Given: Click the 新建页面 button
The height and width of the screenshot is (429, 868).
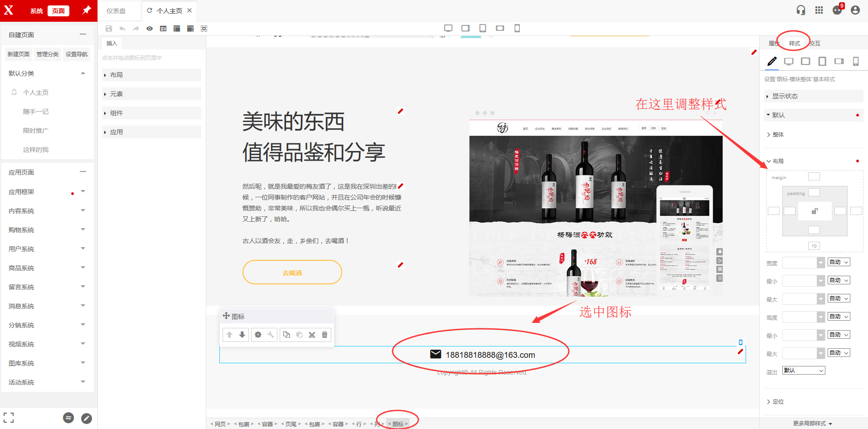Looking at the screenshot, I should click(19, 54).
